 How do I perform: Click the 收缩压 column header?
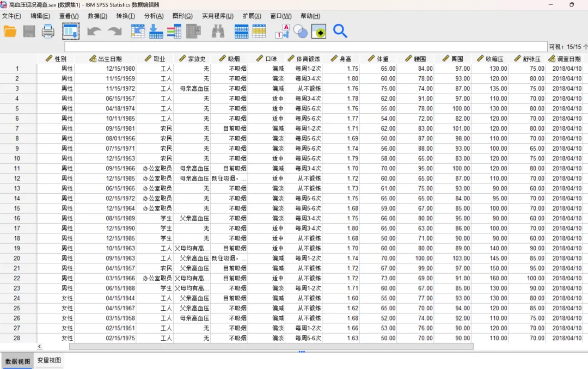click(490, 59)
